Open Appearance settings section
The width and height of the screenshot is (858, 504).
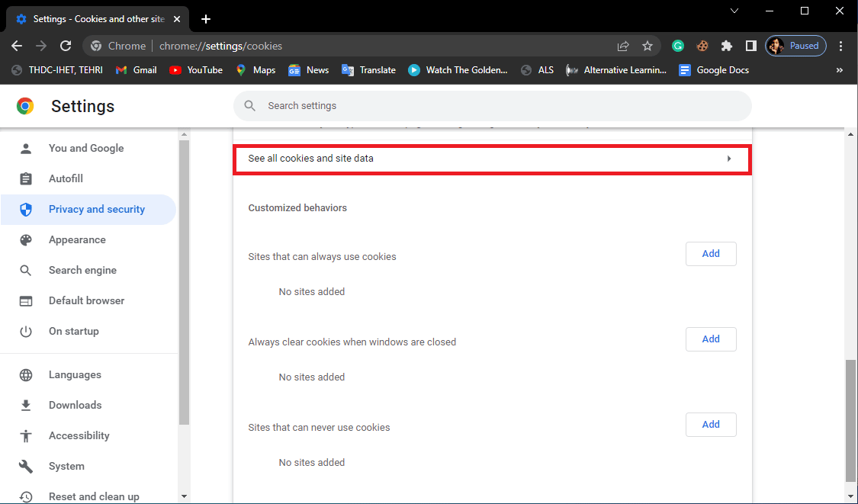point(88,239)
